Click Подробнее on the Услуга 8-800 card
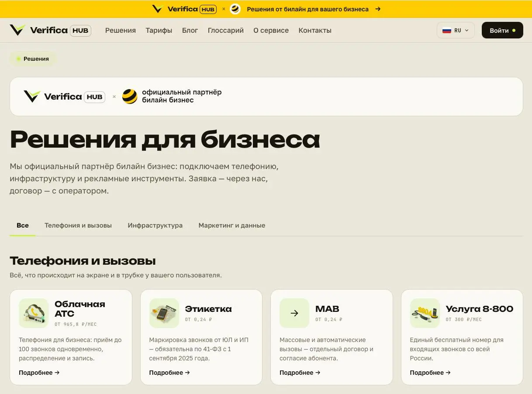Screen dimensions: 532x394 pos(430,373)
